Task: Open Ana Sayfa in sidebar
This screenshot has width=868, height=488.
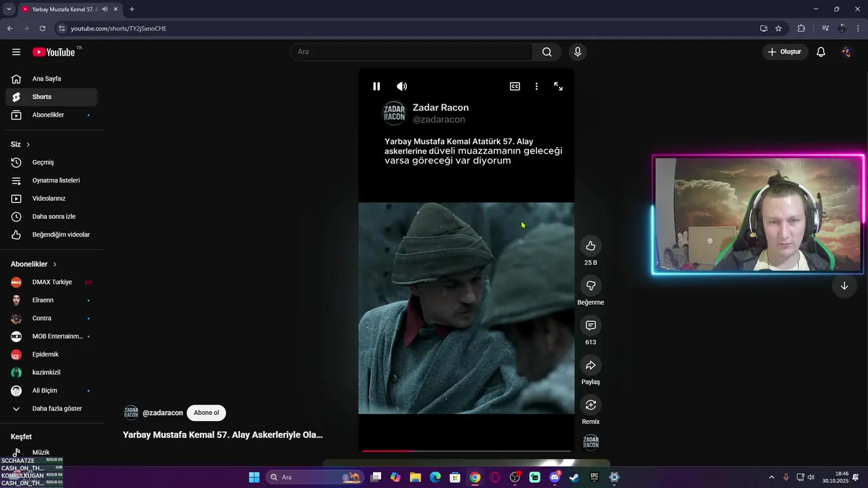Action: click(x=52, y=79)
